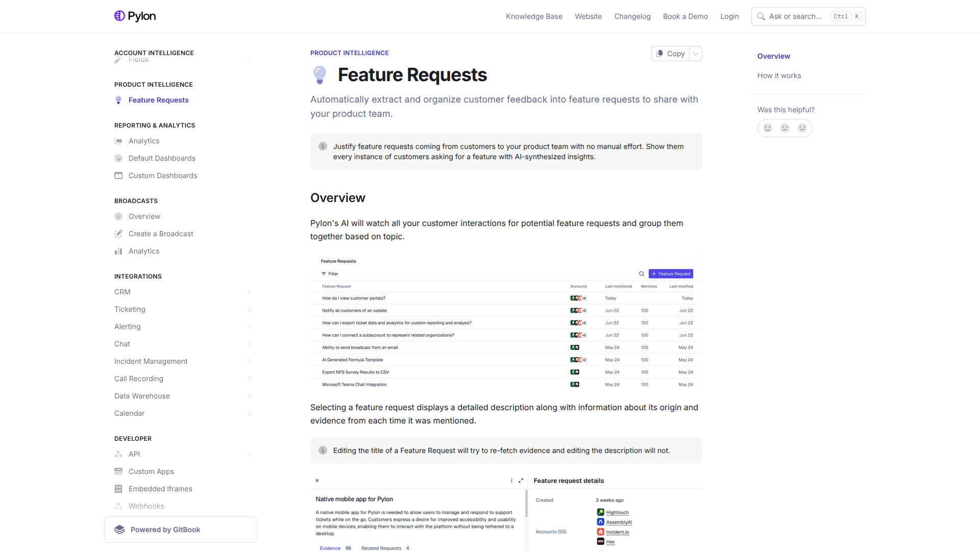Expand the Ticketing sidebar item

[x=249, y=309]
